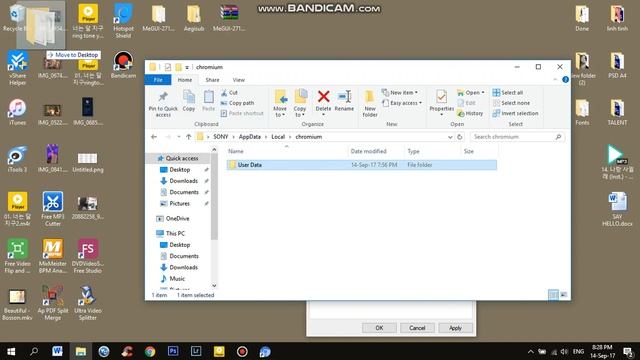Open Documents under Quick access
This screenshot has height=360, width=640.
point(184,192)
